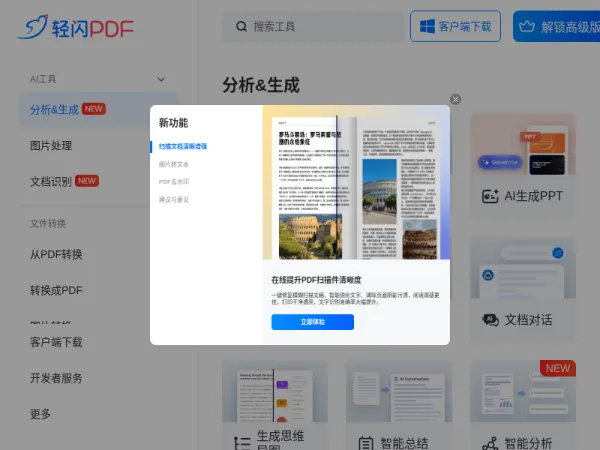This screenshot has width=600, height=450.
Task: Click the 解锁高级版 button
Action: 557,26
